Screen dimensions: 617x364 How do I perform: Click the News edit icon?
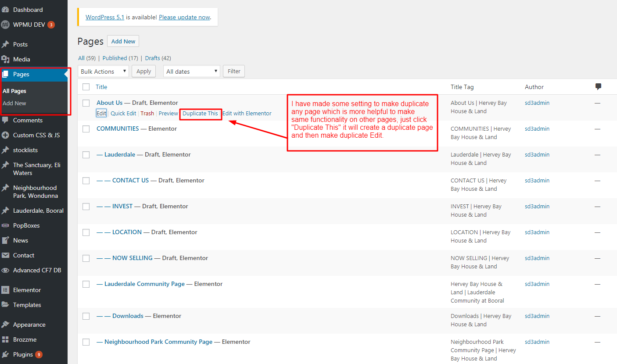5,240
